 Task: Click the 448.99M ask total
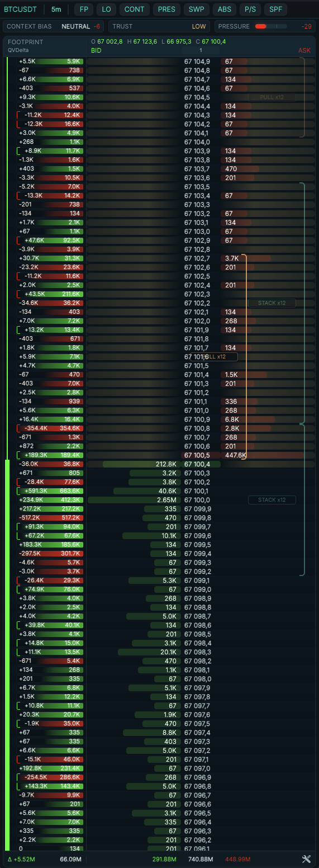[x=237, y=859]
